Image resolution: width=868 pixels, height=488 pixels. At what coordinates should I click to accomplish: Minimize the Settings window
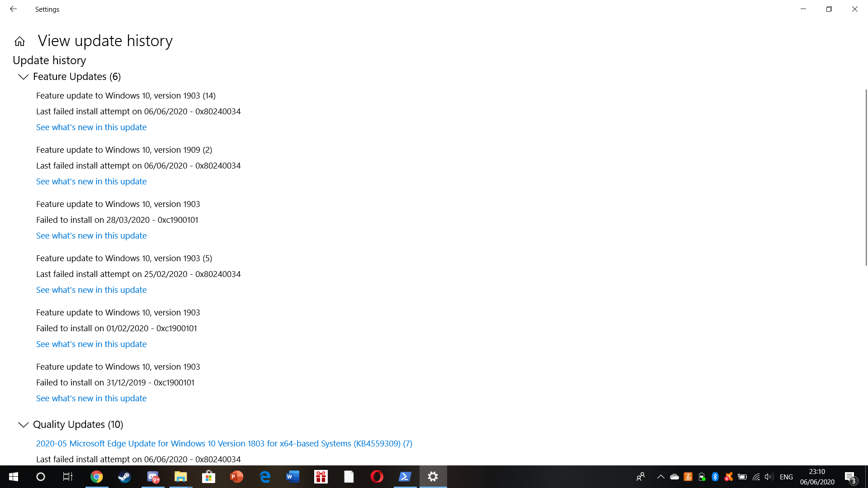click(803, 9)
